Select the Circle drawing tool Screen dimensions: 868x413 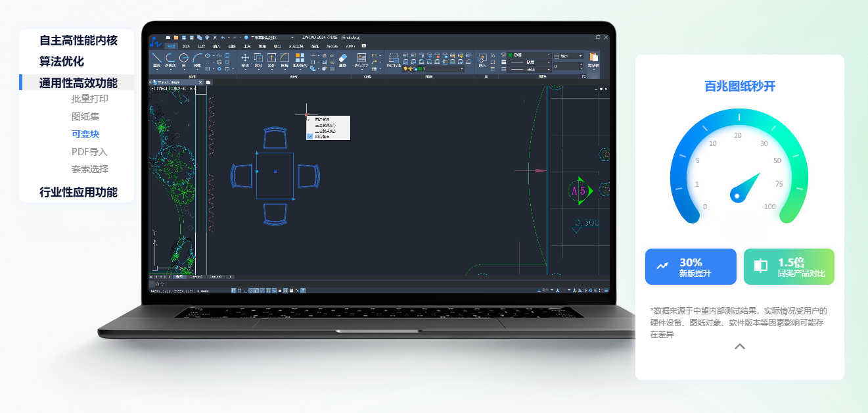184,59
